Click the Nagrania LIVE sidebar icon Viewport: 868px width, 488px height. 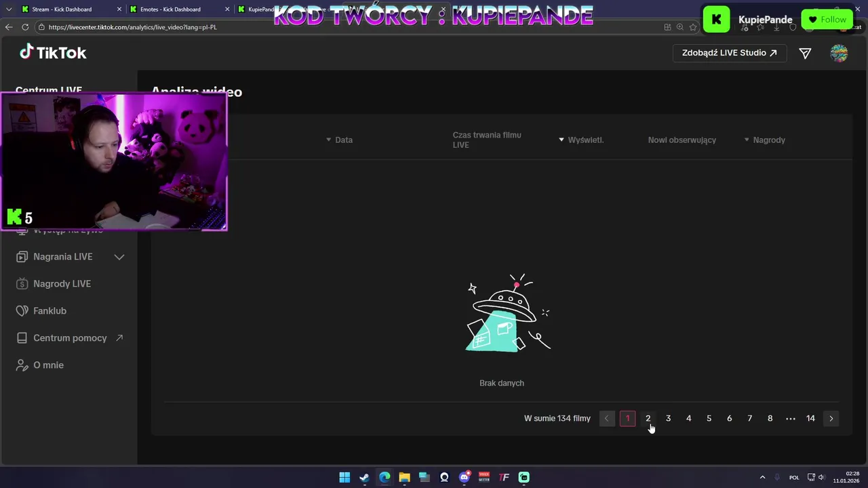(x=22, y=257)
